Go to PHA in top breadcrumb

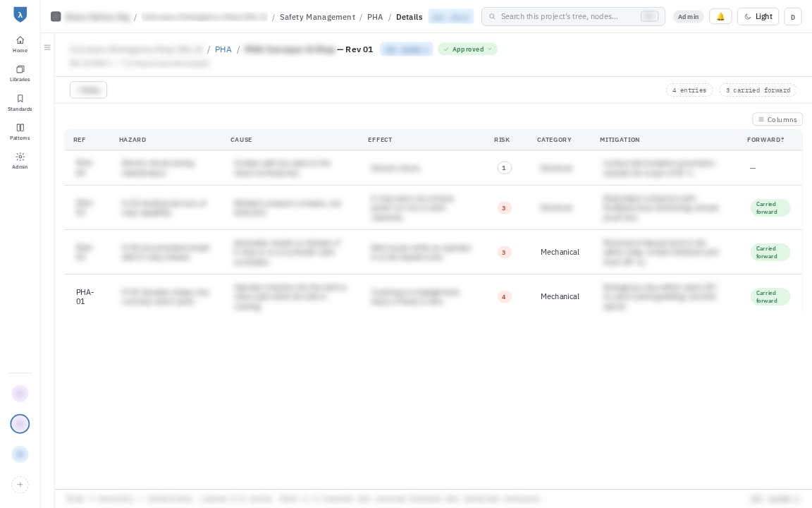click(375, 17)
